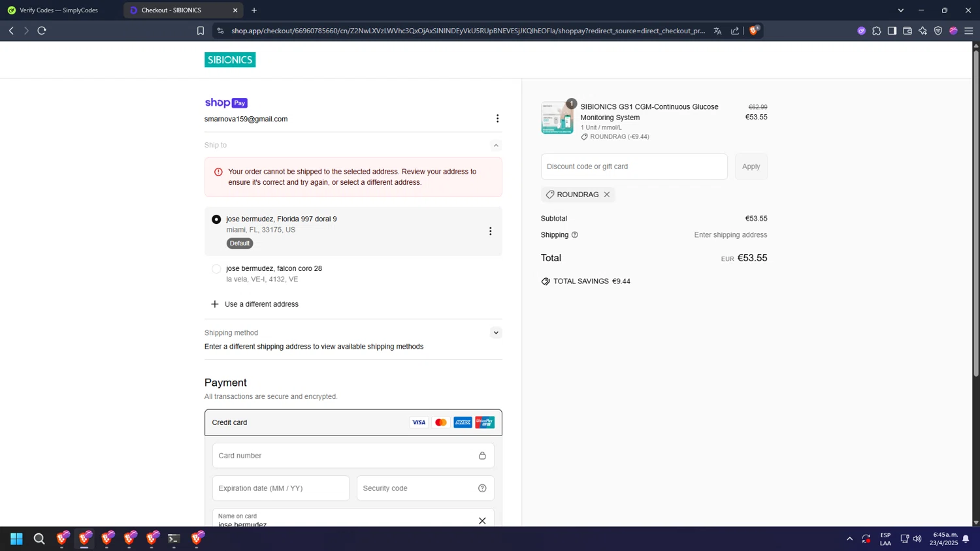Focus the Security code field

click(x=425, y=488)
